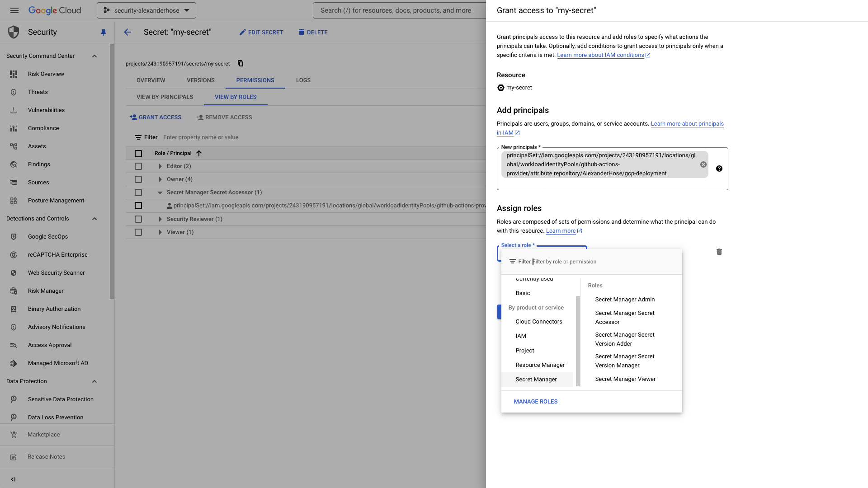The height and width of the screenshot is (488, 868).
Task: Switch to the VERSIONS tab
Action: (200, 80)
